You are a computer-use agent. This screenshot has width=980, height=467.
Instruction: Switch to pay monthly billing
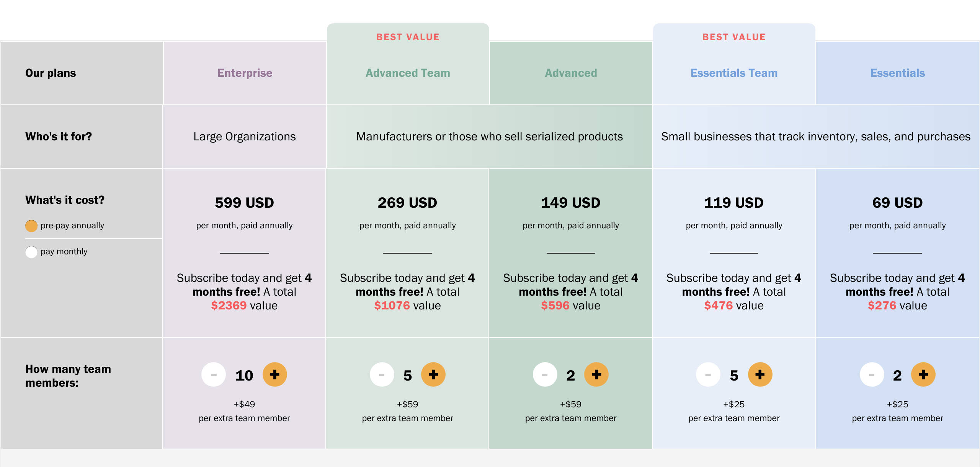point(31,252)
